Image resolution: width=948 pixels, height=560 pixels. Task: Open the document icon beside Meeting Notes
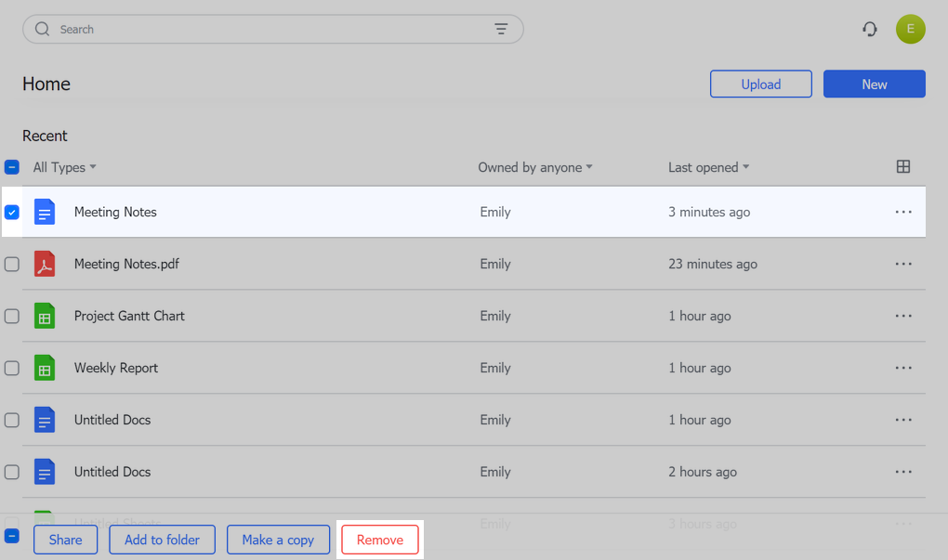click(45, 212)
